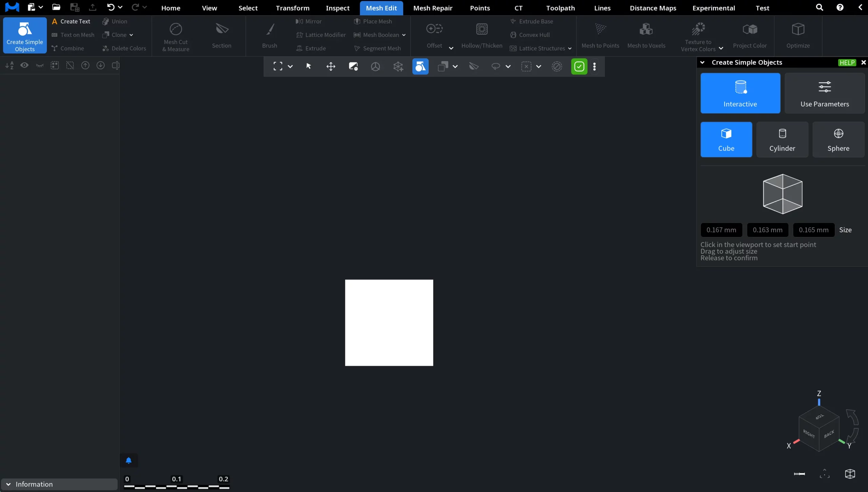This screenshot has height=492, width=868.
Task: Collapse the Create Simple Objects panel header
Action: pyautogui.click(x=702, y=62)
